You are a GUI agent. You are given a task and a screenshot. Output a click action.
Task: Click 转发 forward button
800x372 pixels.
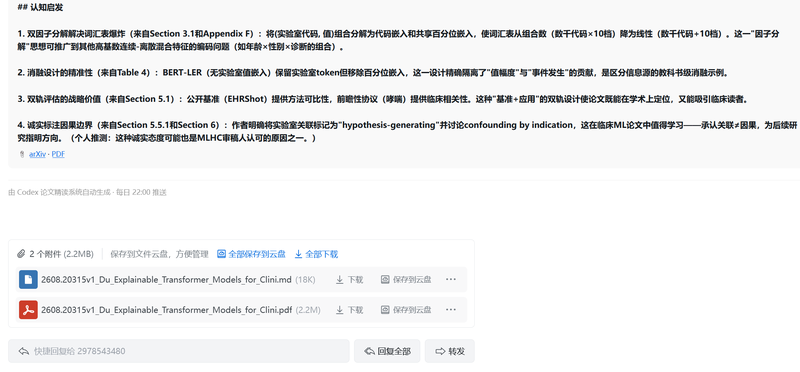(449, 351)
